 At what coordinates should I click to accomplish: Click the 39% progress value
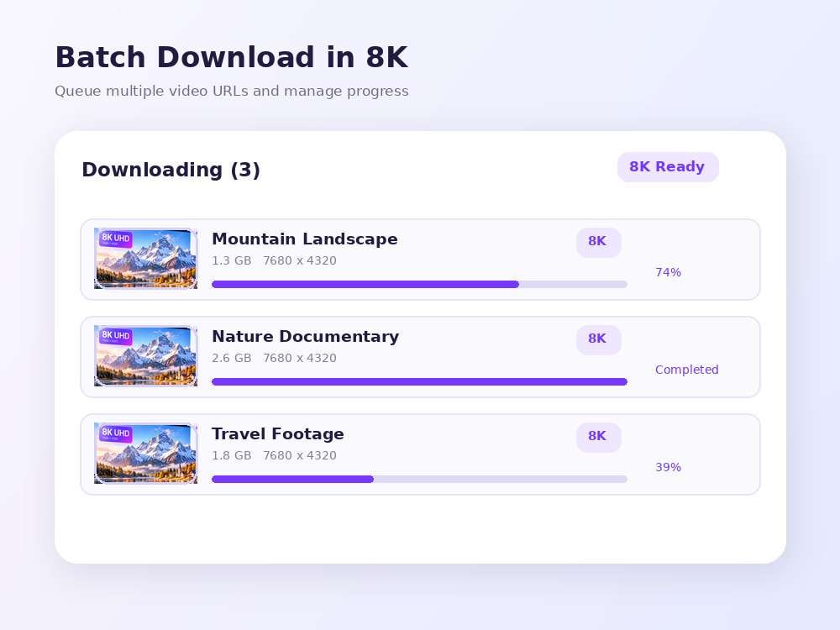tap(668, 467)
